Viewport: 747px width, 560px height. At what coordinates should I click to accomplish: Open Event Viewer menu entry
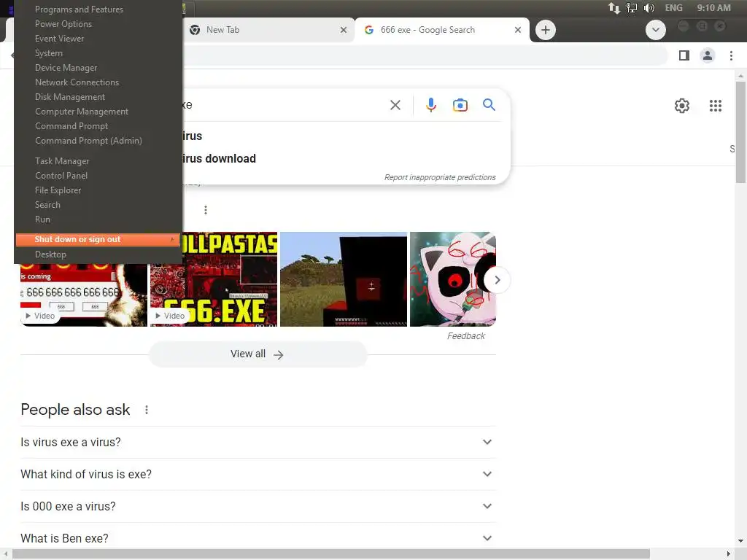(x=59, y=39)
